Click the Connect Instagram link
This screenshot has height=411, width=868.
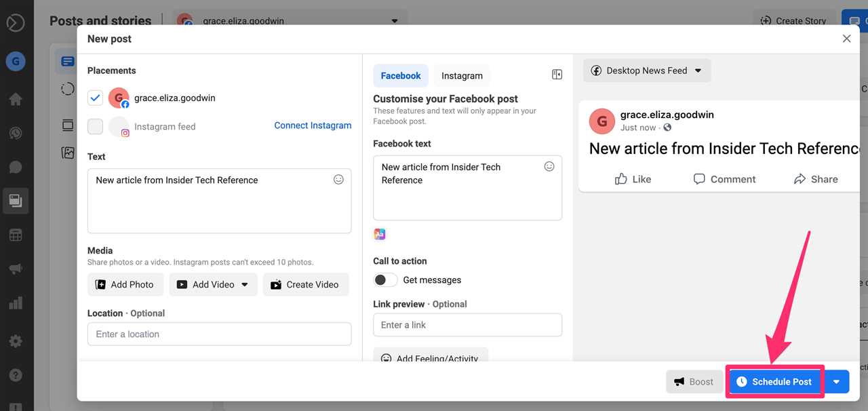313,125
